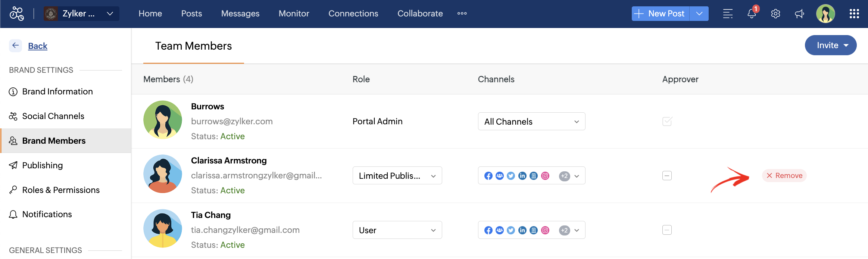Image resolution: width=868 pixels, height=259 pixels.
Task: Click the back arrow icon
Action: click(15, 46)
